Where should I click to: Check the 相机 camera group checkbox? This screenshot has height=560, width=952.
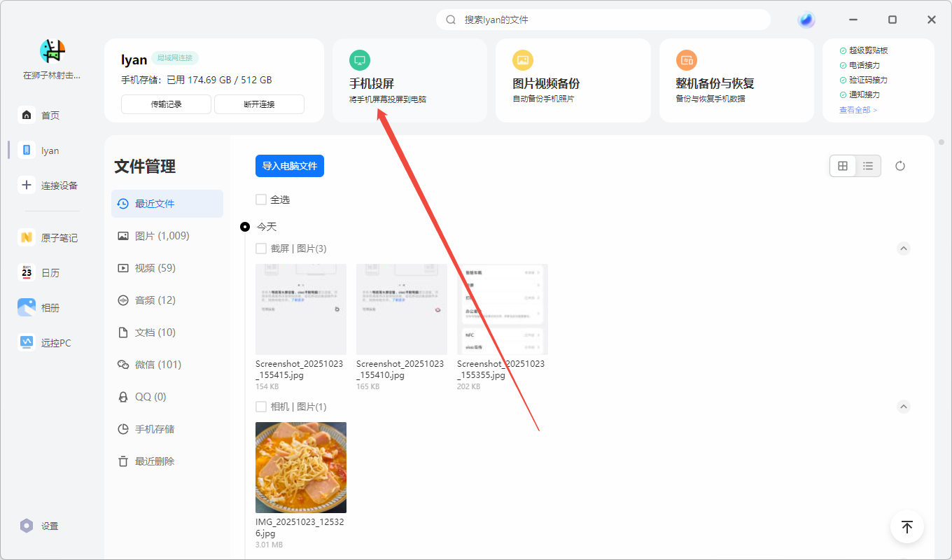click(261, 407)
